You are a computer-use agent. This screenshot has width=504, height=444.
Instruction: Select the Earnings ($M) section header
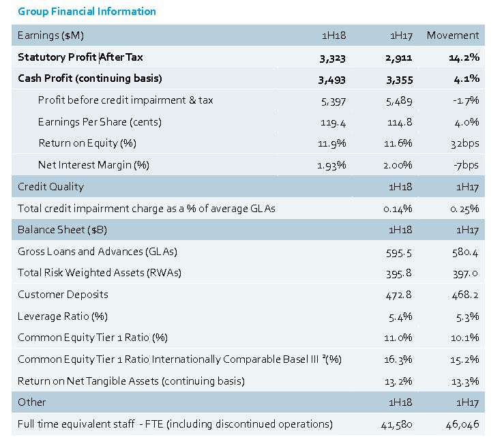click(50, 35)
